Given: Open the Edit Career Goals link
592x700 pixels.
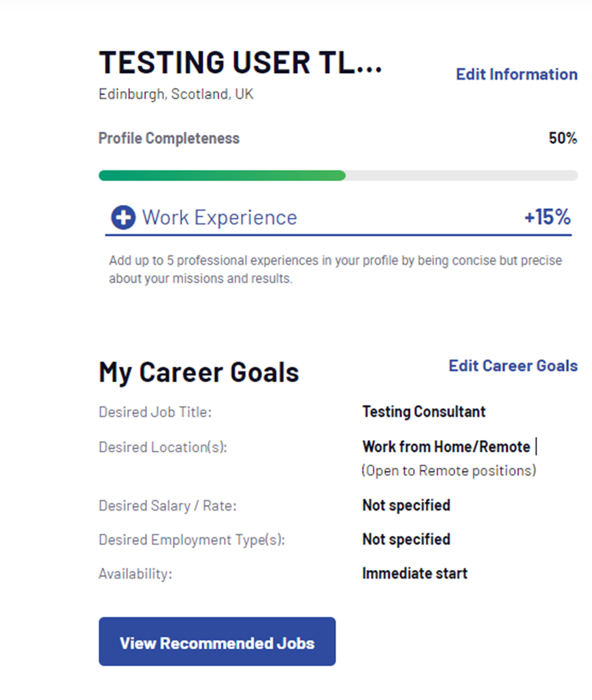Looking at the screenshot, I should point(513,366).
